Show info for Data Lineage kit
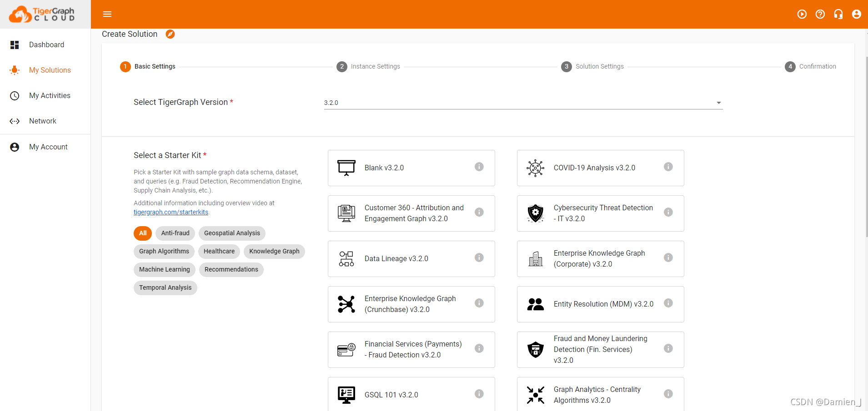Image resolution: width=868 pixels, height=411 pixels. pos(479,257)
